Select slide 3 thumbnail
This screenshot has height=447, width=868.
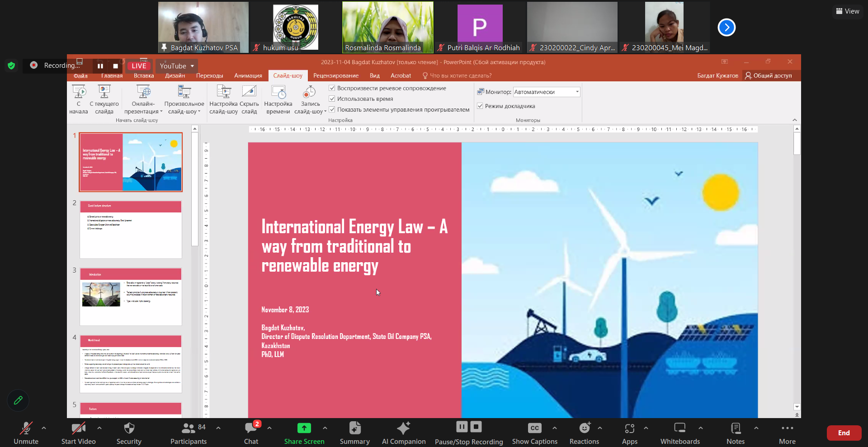131,296
